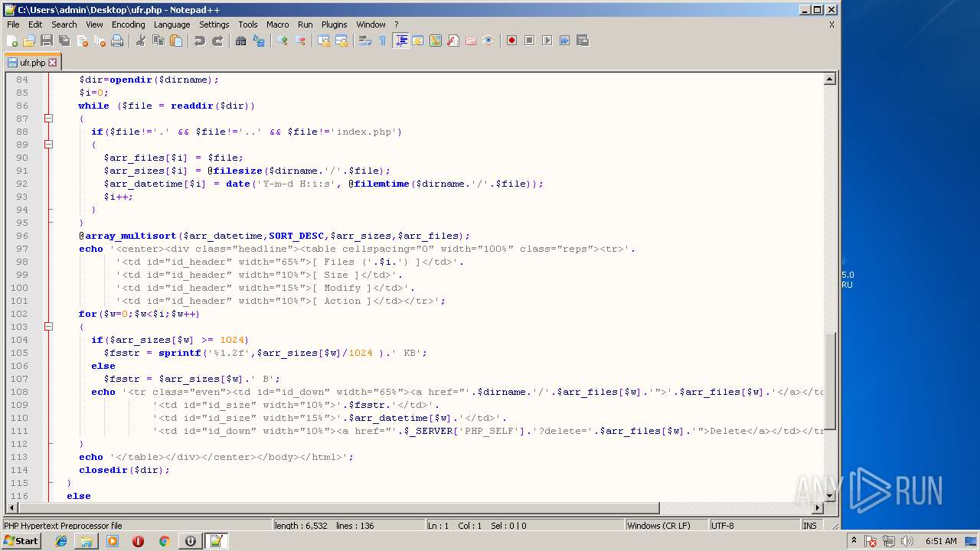The width and height of the screenshot is (980, 551).
Task: Open the Encoding menu
Action: click(128, 24)
